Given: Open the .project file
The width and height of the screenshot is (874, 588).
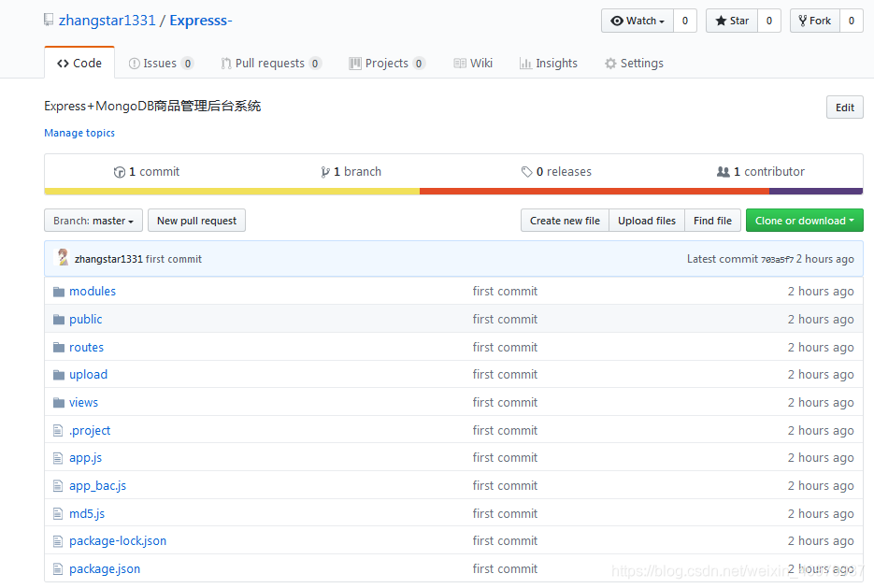Looking at the screenshot, I should point(90,430).
